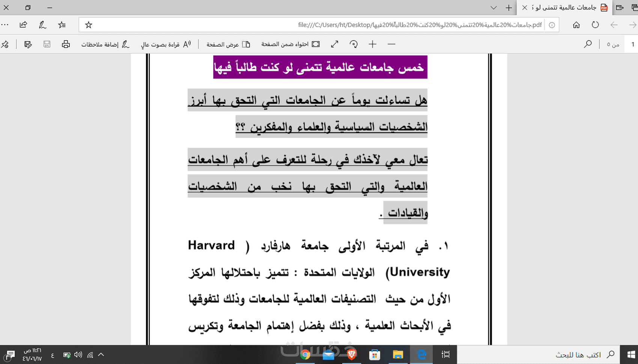Close the جامعات عالمية PDF tab
638x364 pixels.
pyautogui.click(x=525, y=8)
